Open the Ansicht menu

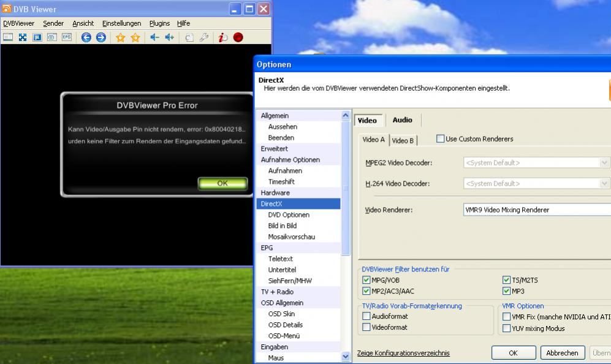coord(83,23)
